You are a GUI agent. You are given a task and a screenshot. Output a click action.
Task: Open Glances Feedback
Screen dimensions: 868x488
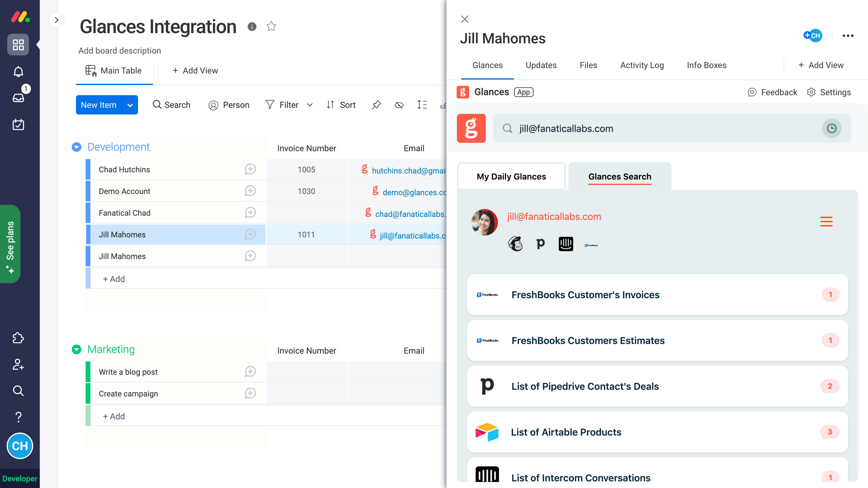point(772,92)
